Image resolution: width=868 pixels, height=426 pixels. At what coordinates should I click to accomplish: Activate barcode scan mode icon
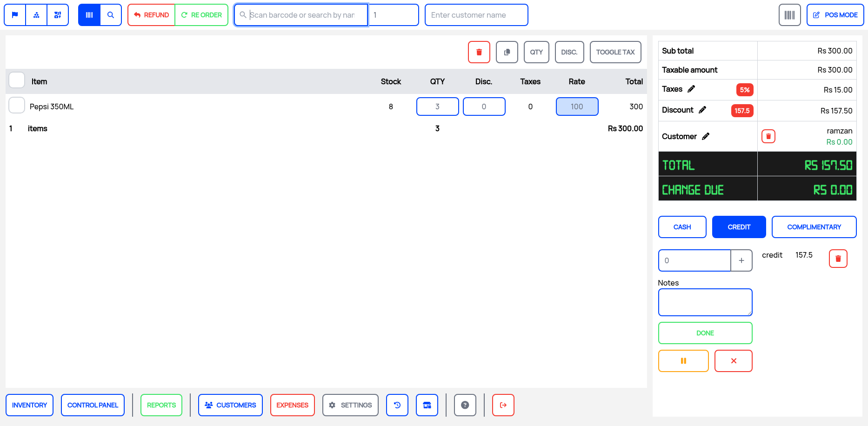pyautogui.click(x=89, y=15)
